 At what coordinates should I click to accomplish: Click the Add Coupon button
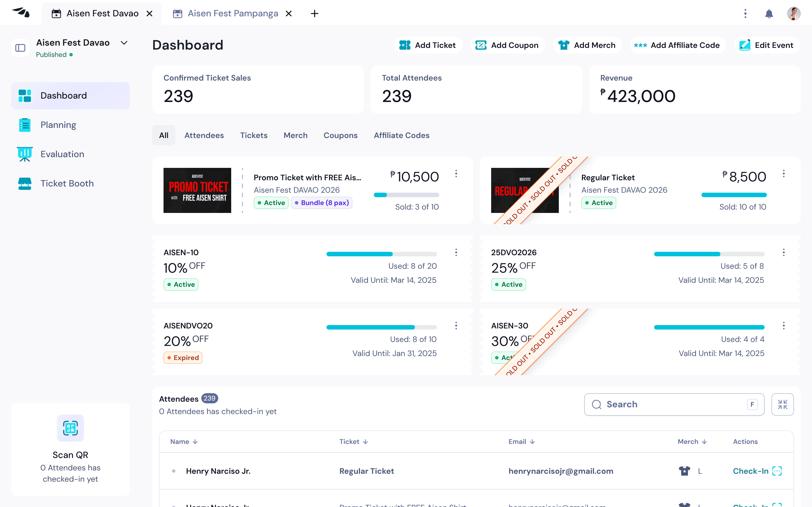(507, 45)
